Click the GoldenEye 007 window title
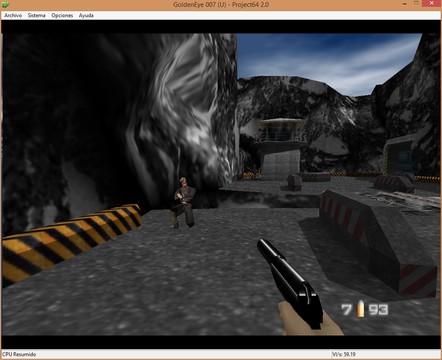Image resolution: width=442 pixels, height=360 pixels. point(221,5)
